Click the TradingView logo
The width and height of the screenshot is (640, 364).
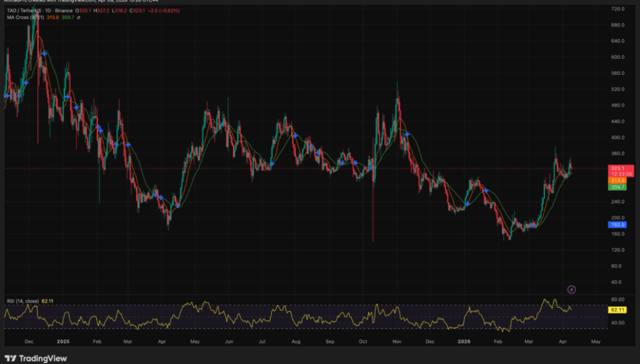(10, 358)
